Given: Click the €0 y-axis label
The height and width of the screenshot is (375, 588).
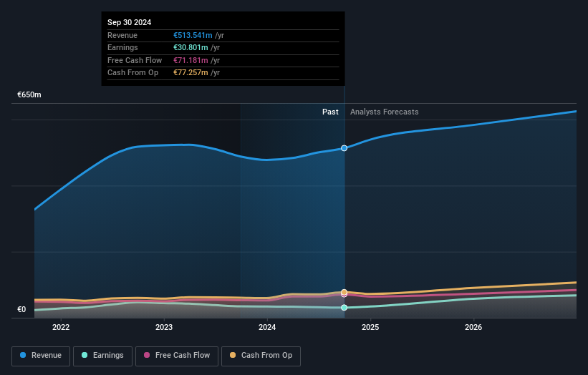Looking at the screenshot, I should (21, 309).
